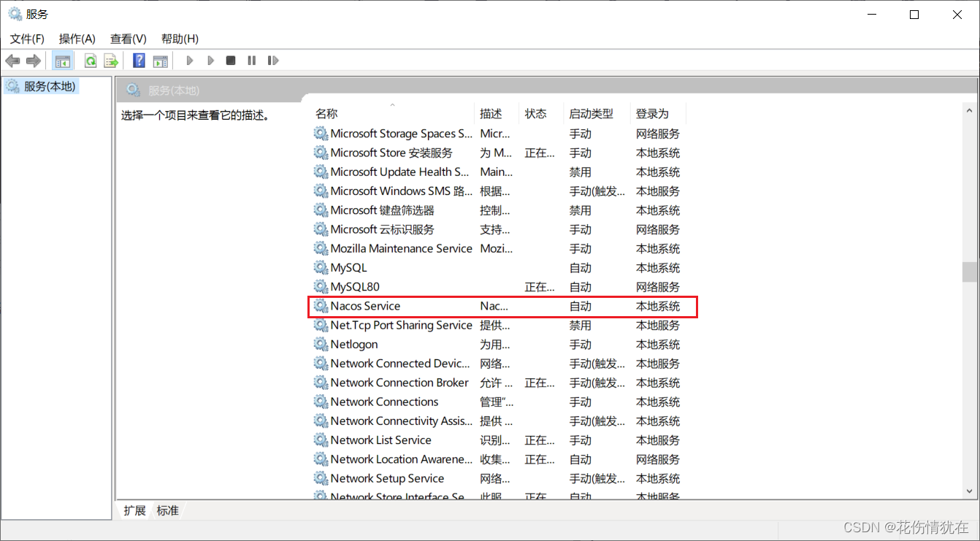980x541 pixels.
Task: Switch to the 扩展 tab
Action: [134, 510]
